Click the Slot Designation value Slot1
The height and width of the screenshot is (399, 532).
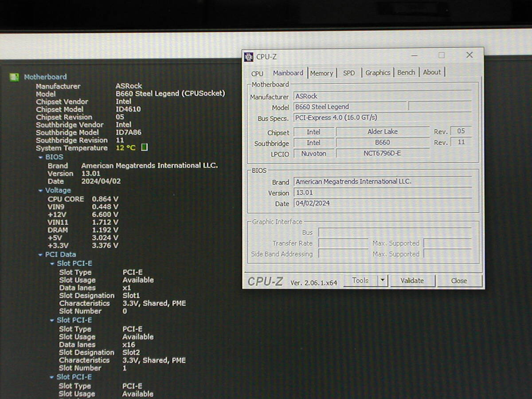(x=131, y=296)
